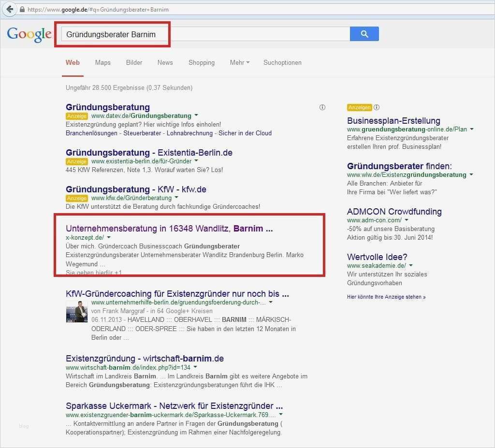Expand arrow next to www.seakademie.de/

click(411, 265)
